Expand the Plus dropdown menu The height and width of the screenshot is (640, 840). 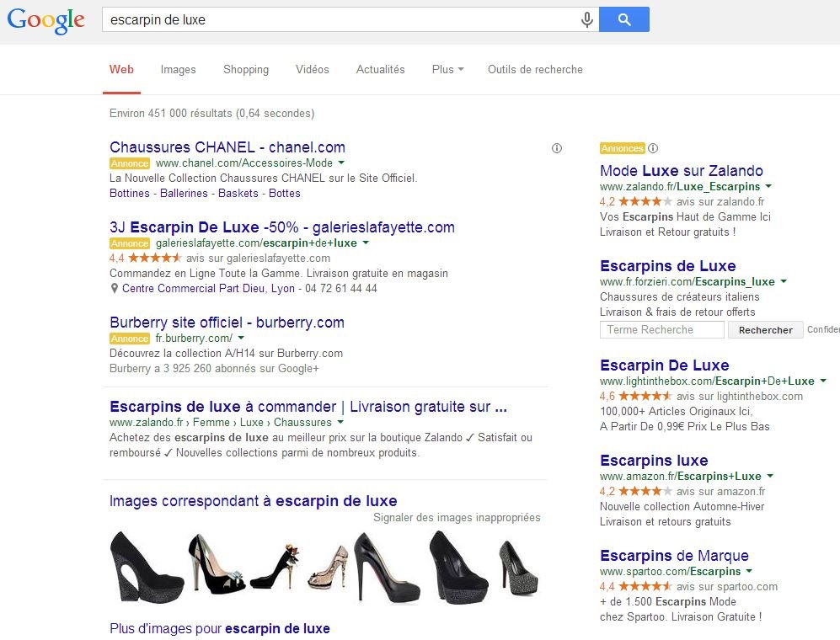tap(448, 69)
